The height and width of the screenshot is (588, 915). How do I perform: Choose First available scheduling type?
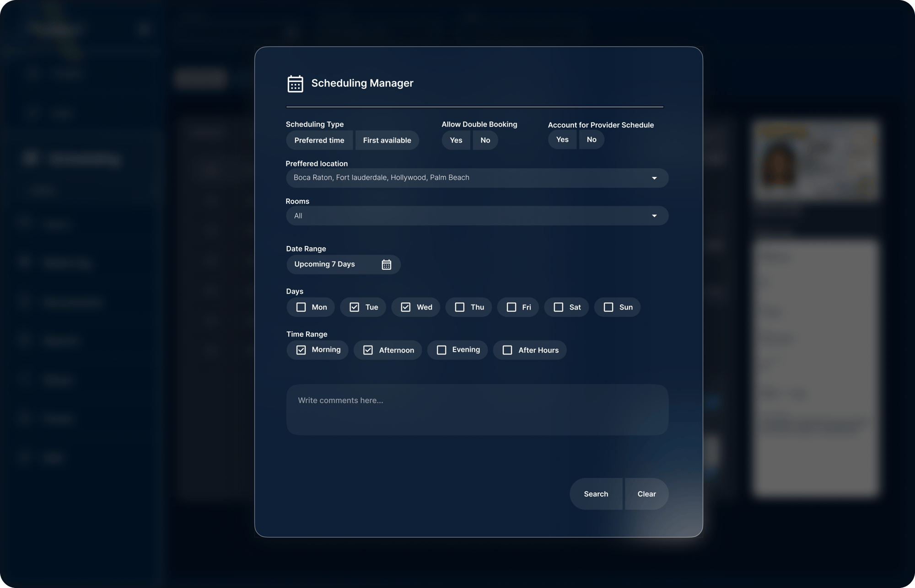[x=387, y=140]
